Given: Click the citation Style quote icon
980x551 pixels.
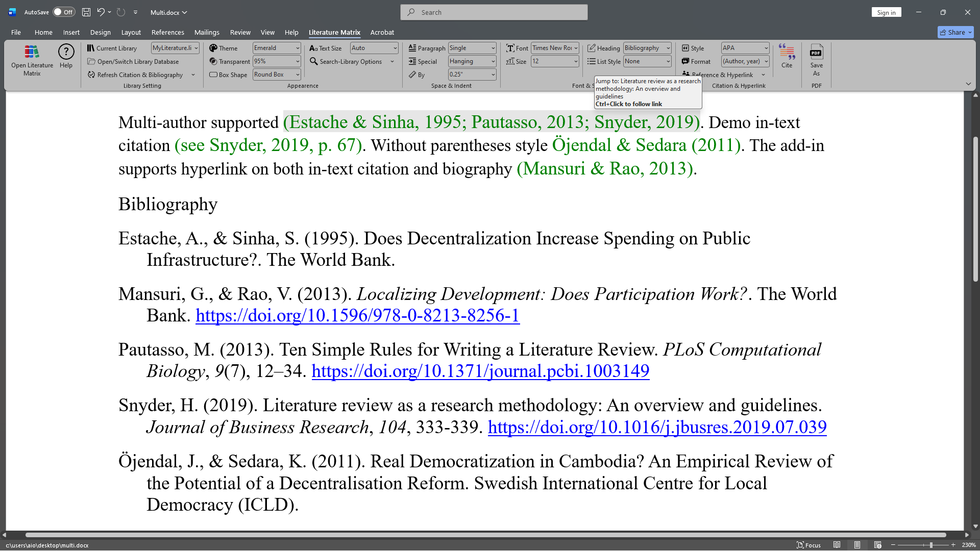Looking at the screenshot, I should coord(685,48).
